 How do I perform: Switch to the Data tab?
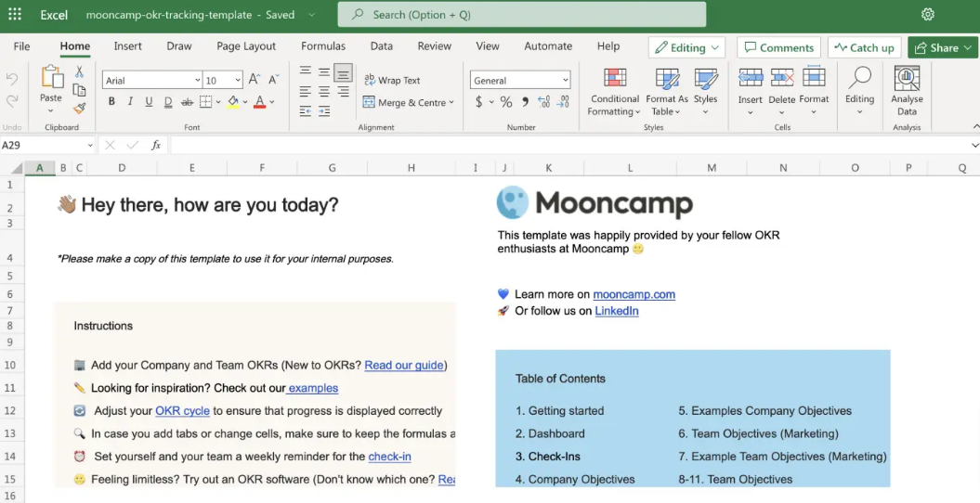pos(381,46)
